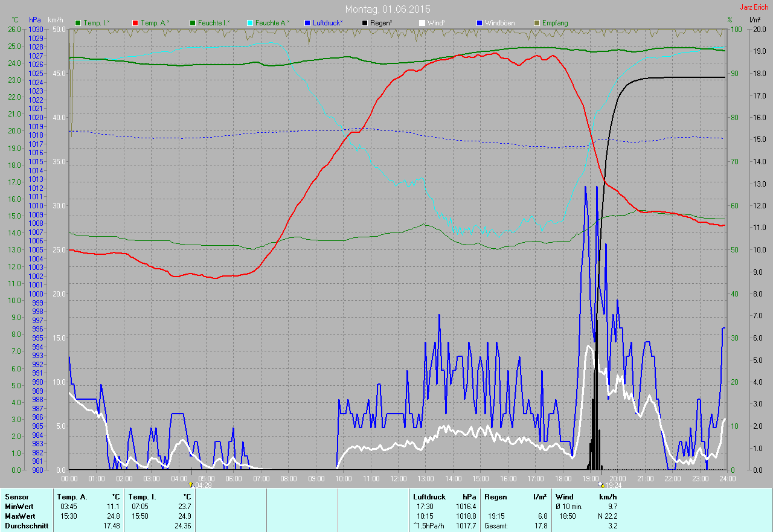Viewport: 773px width, 532px height.
Task: Click the average wind value 3.2
Action: [x=612, y=526]
